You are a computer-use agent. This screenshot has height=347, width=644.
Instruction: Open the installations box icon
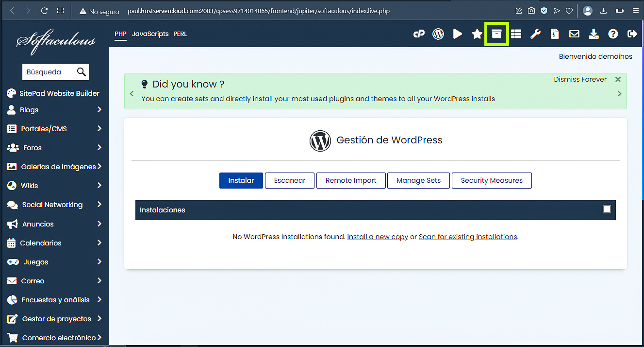click(x=496, y=34)
